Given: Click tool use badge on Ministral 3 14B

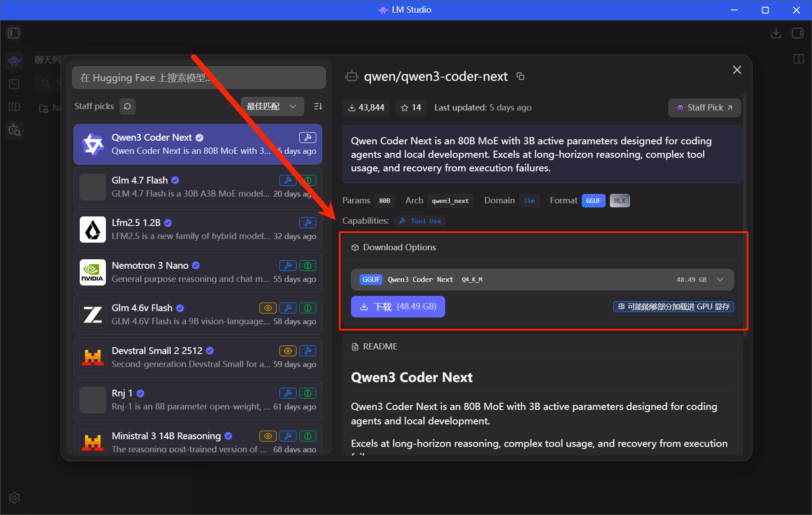Looking at the screenshot, I should 288,436.
